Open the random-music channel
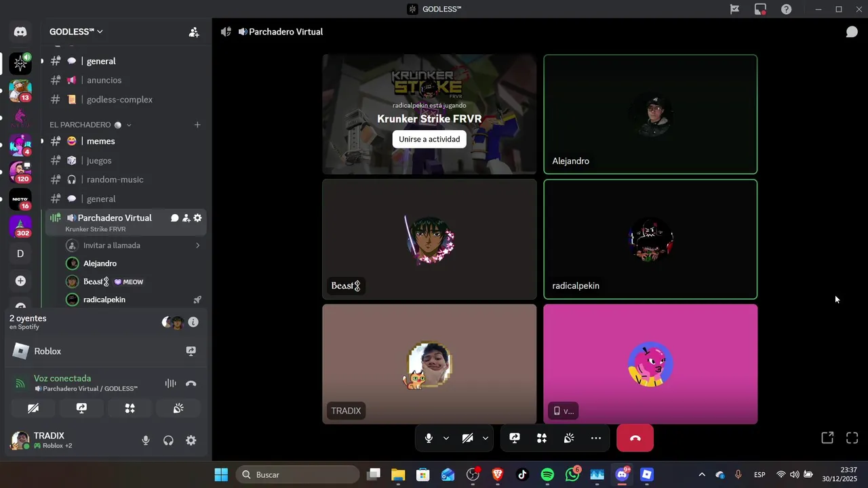Viewport: 868px width, 488px height. click(125, 180)
